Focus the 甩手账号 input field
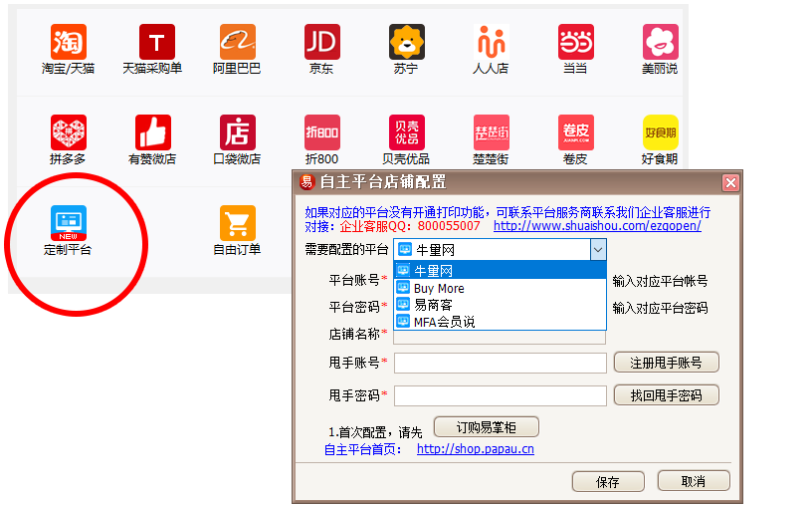This screenshot has height=506, width=812. (x=501, y=363)
